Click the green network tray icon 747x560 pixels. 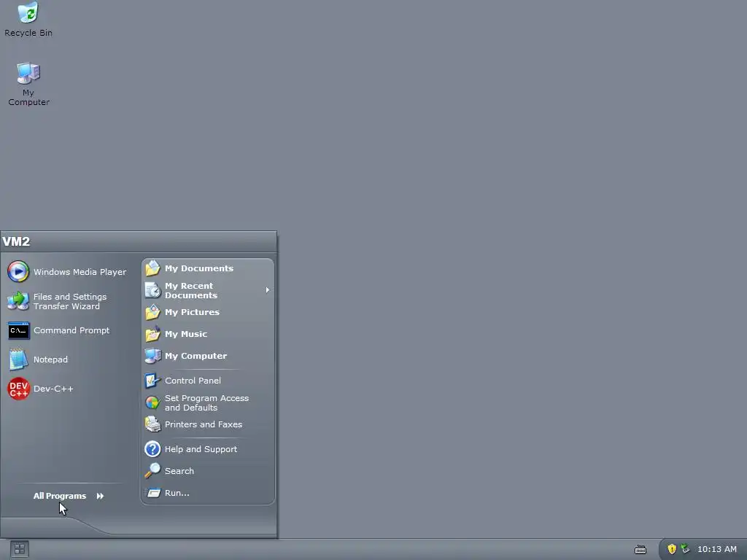click(x=685, y=549)
